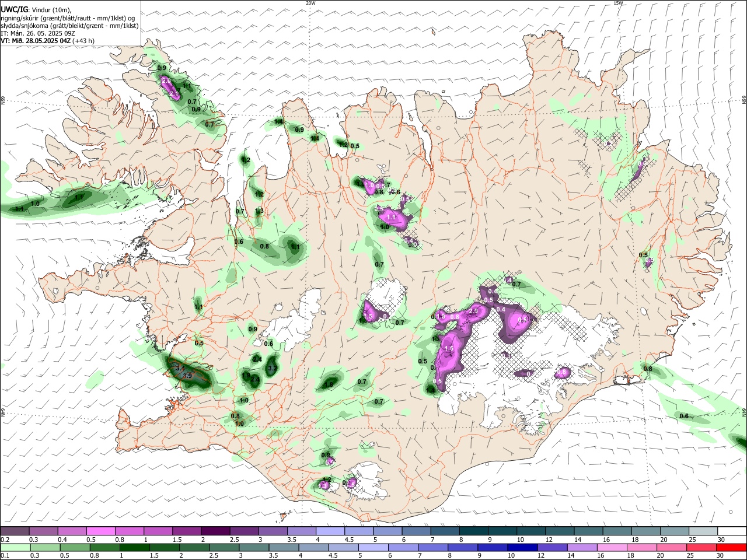Pick the dark teal swatch labeled 8 in the top row
The width and height of the screenshot is (747, 560).
tap(473, 531)
